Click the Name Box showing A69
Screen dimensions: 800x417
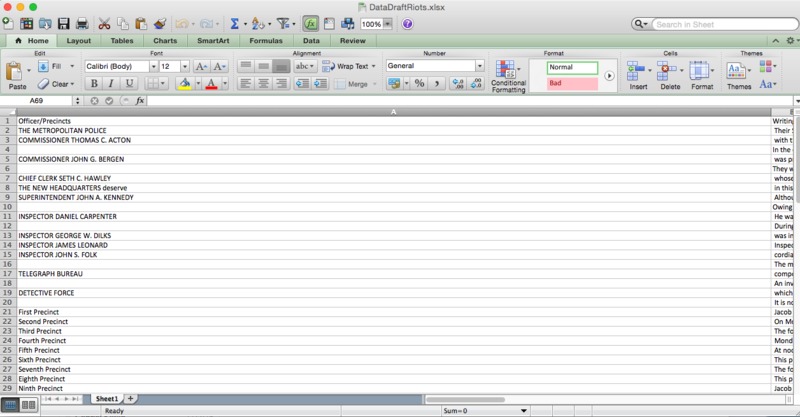[36, 101]
